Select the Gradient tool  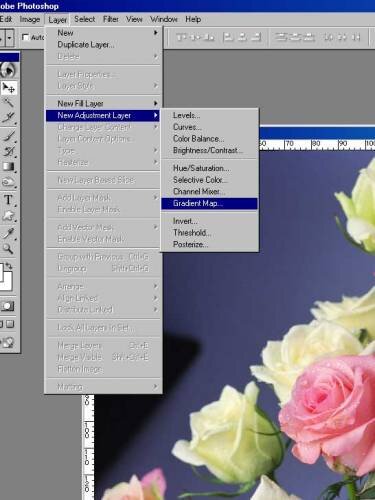pyautogui.click(x=8, y=166)
